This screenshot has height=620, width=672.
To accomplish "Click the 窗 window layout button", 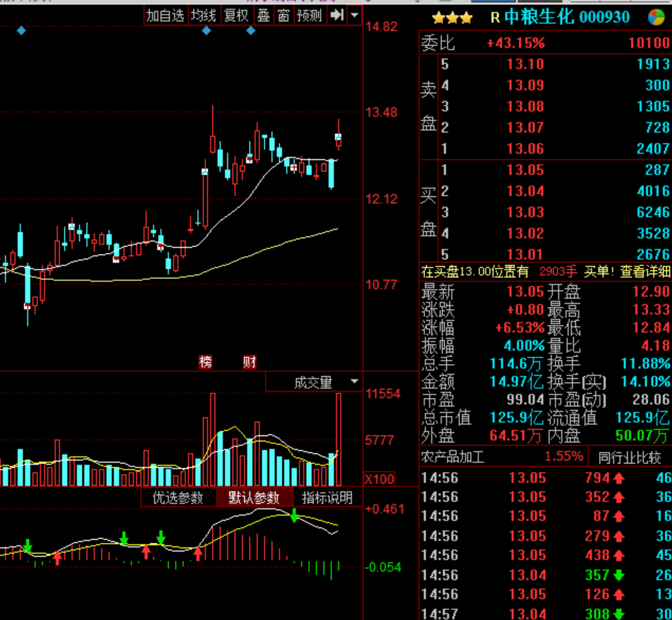I will point(283,16).
